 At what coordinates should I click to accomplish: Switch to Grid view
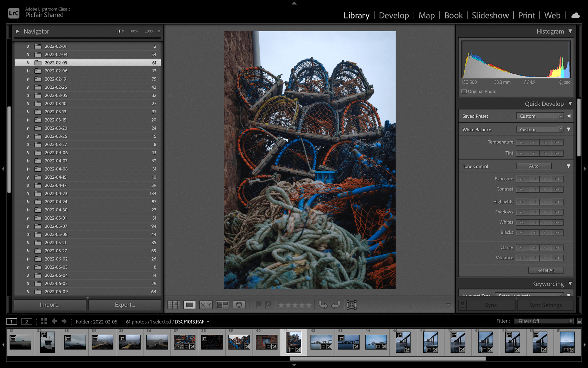coord(173,305)
